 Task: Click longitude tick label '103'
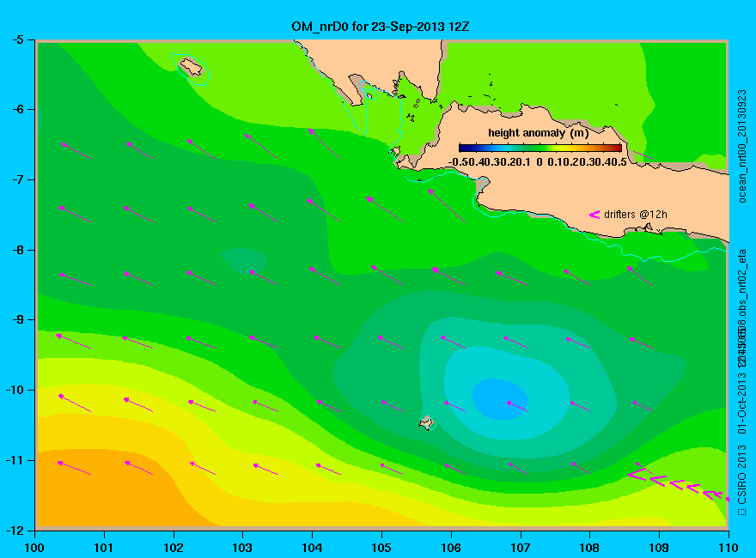(242, 548)
